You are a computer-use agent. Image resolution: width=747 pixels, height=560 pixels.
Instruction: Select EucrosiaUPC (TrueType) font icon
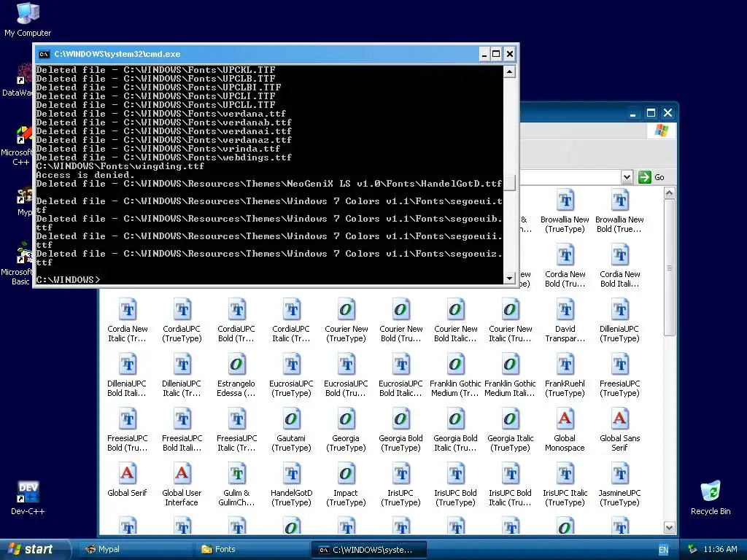click(x=291, y=375)
